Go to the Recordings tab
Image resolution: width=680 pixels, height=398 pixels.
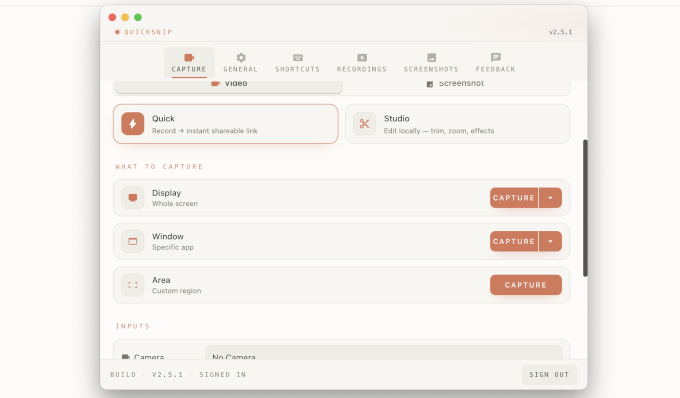[x=362, y=63]
